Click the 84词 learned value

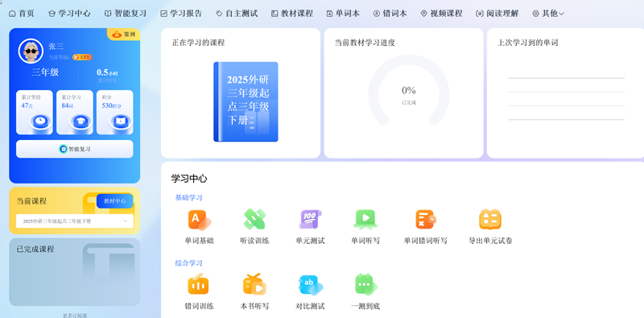pyautogui.click(x=68, y=105)
